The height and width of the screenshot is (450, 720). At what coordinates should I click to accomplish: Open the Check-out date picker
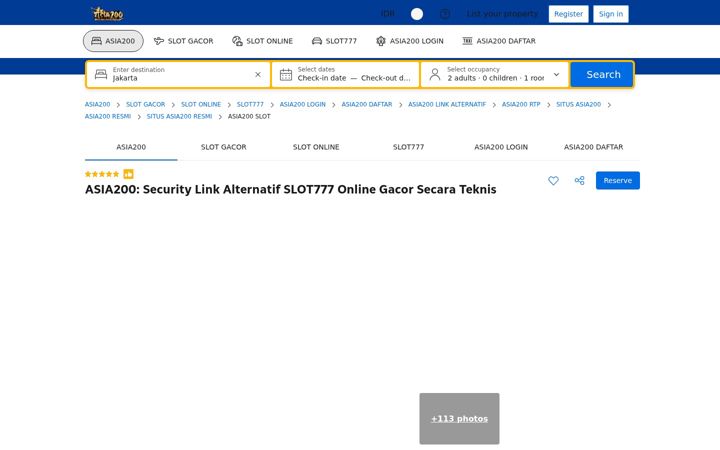386,78
